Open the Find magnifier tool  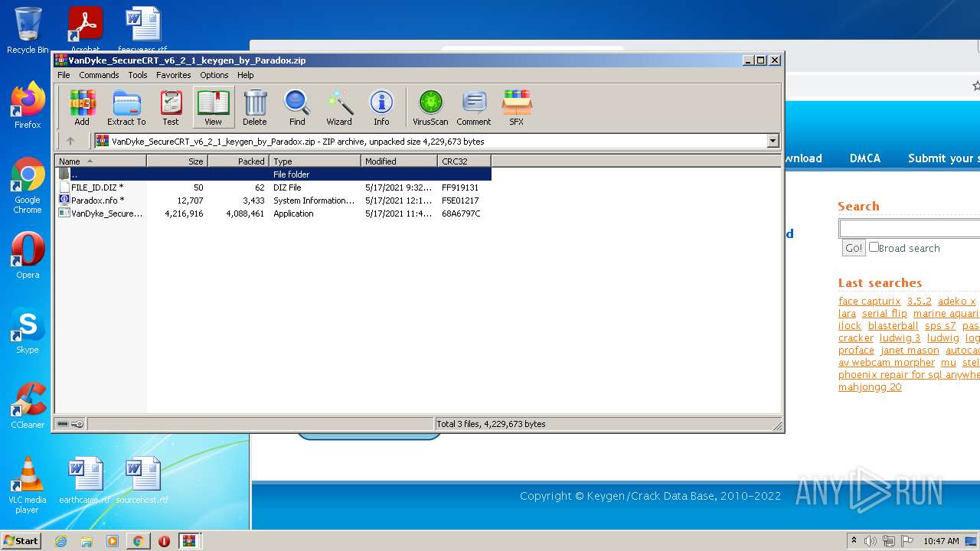297,107
